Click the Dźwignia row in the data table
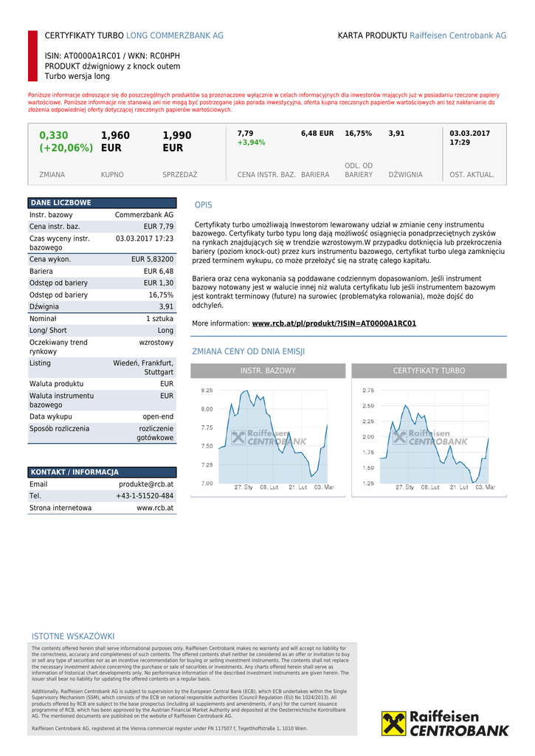Viewport: 535px width, 756px height. [102, 306]
